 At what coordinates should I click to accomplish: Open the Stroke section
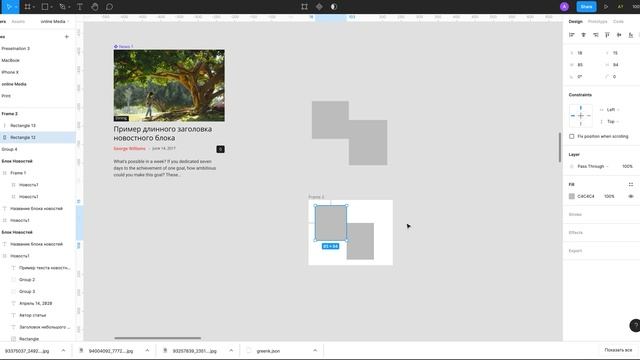(x=575, y=214)
